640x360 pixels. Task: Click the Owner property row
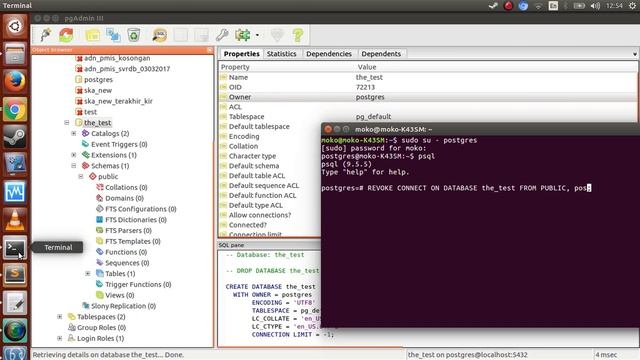pos(428,97)
